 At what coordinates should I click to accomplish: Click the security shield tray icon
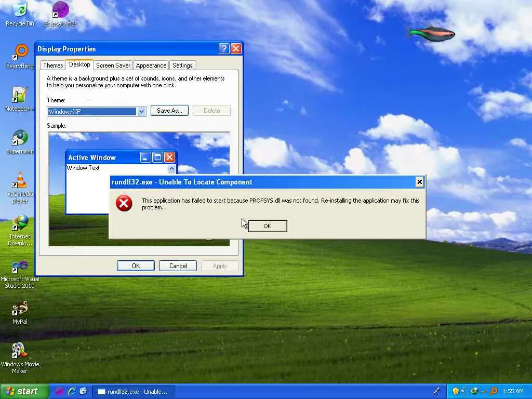click(456, 391)
